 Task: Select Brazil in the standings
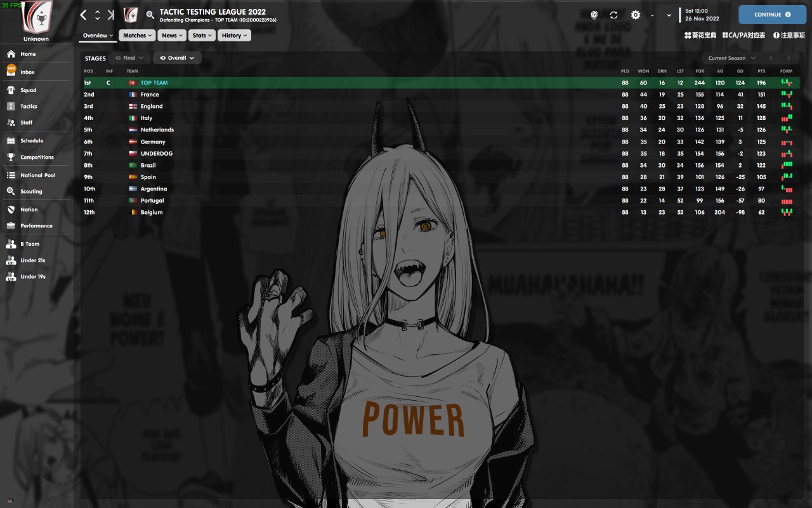pos(148,165)
